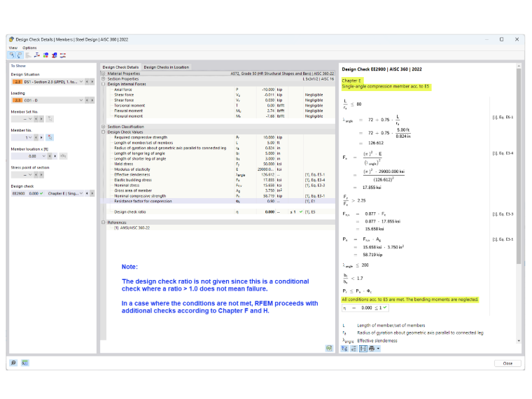The height and width of the screenshot is (399, 532).
Task: Select the Axial force row
Action: 220,90
